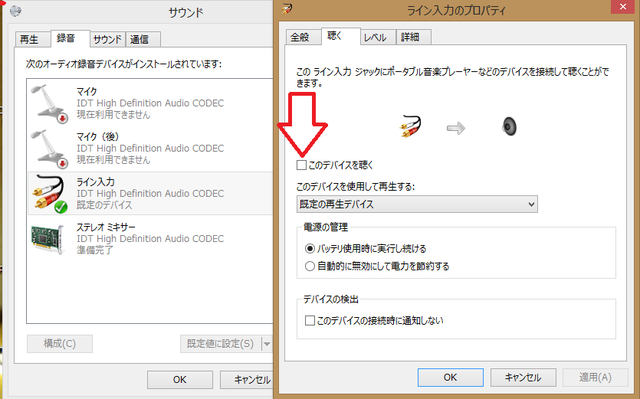The image size is (640, 399).
Task: Click the RCA cable graphic in the properties dialog
Action: 410,126
